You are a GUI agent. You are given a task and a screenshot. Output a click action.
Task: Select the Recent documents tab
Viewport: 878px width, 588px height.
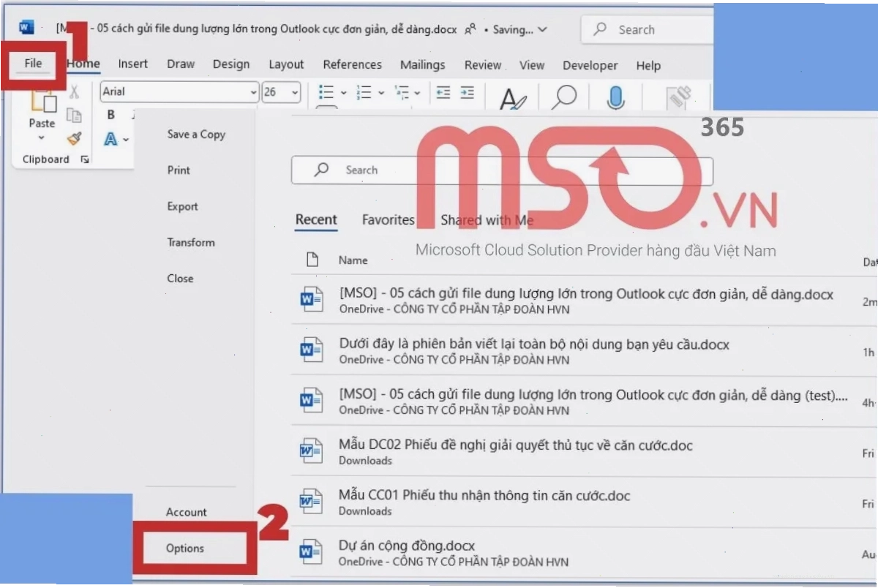[x=316, y=220]
